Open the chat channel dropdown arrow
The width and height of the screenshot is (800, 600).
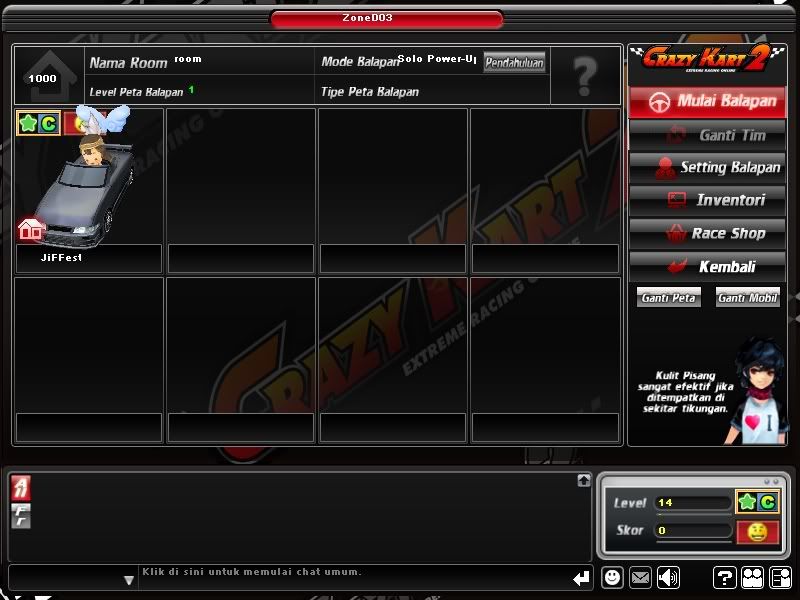tap(129, 580)
